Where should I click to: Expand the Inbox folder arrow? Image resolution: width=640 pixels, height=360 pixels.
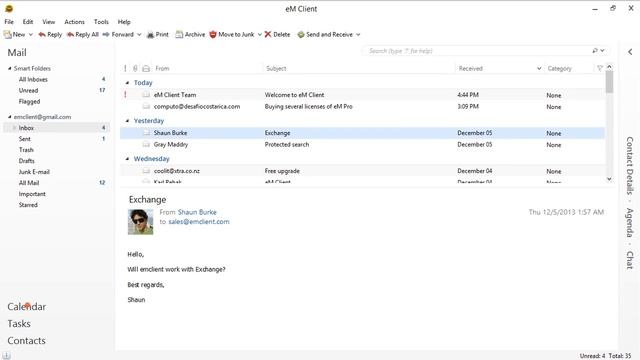point(15,128)
